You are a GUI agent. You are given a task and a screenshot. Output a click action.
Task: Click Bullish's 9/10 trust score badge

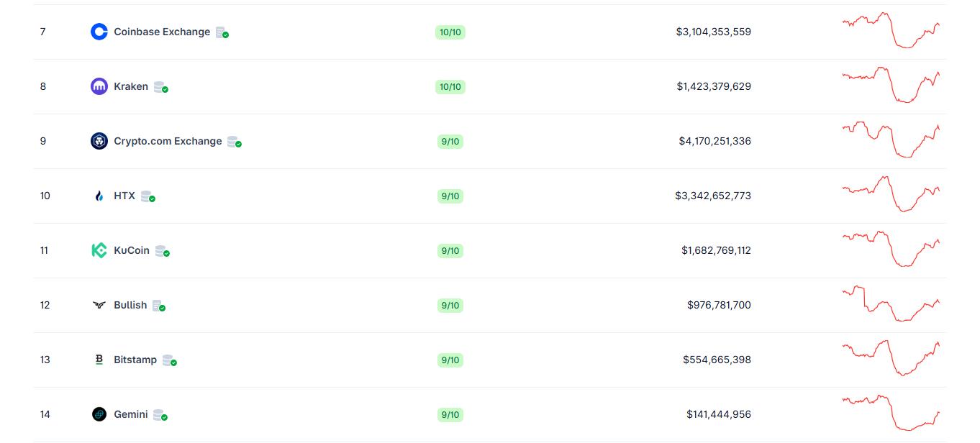click(x=450, y=306)
